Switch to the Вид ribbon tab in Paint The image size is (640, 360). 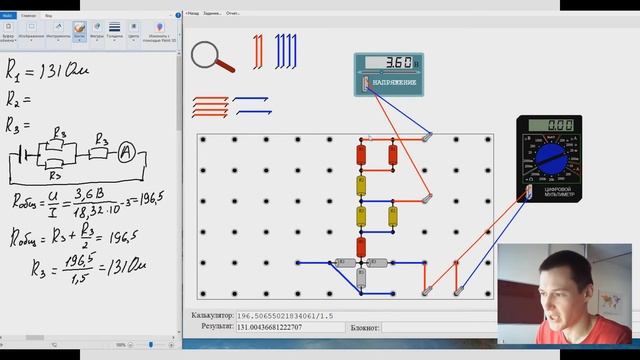[x=49, y=16]
